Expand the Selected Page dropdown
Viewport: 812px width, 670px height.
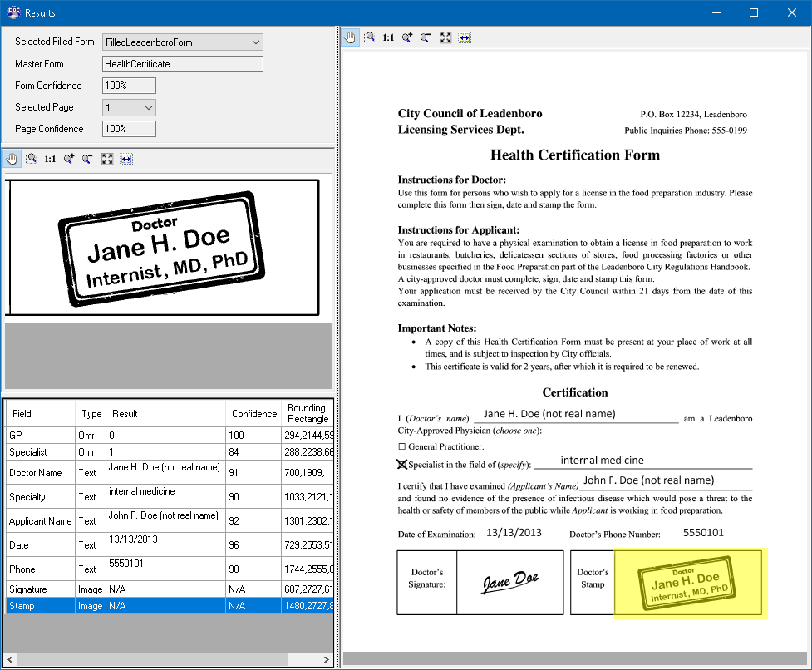(x=149, y=108)
